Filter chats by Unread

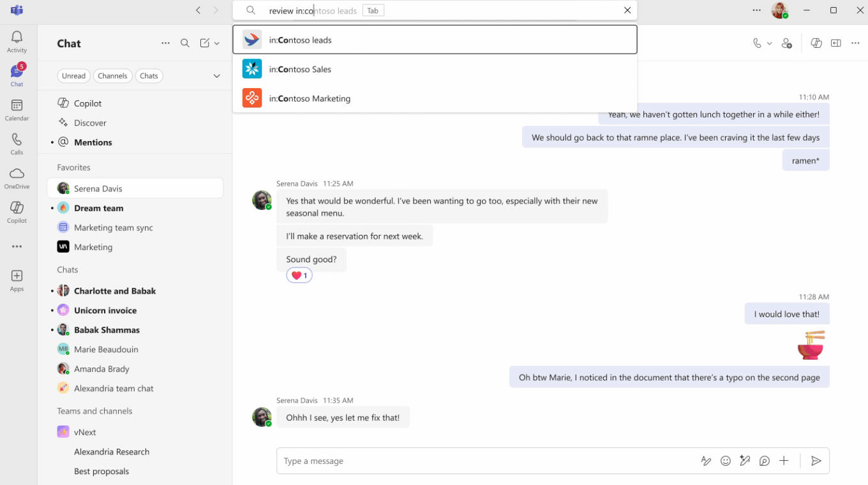73,76
